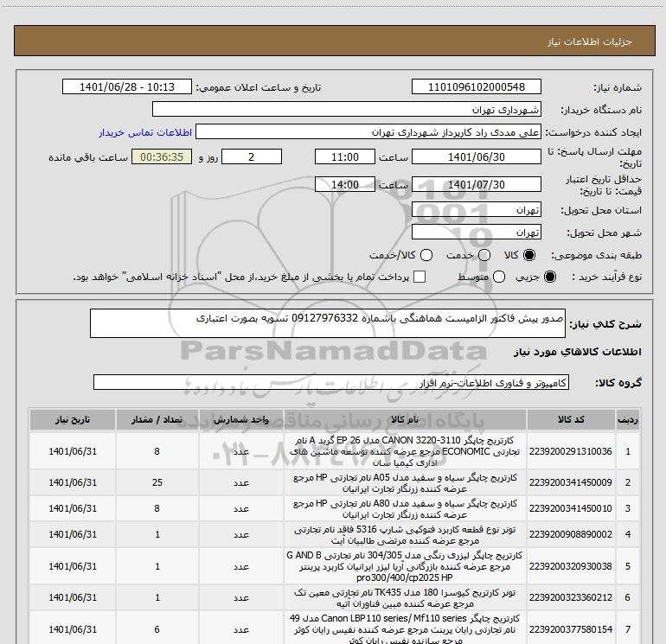Toggle the اسناد خزانه اسلامی payment checkbox
The image size is (666, 644).
419,277
